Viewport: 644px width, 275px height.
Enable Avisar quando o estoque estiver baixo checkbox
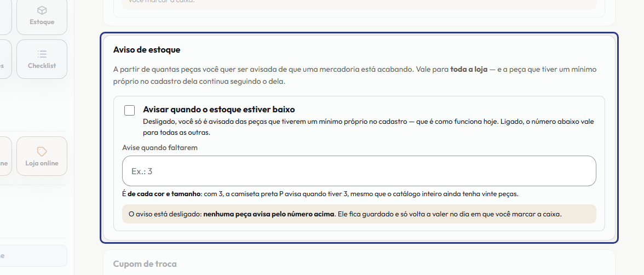coord(129,110)
